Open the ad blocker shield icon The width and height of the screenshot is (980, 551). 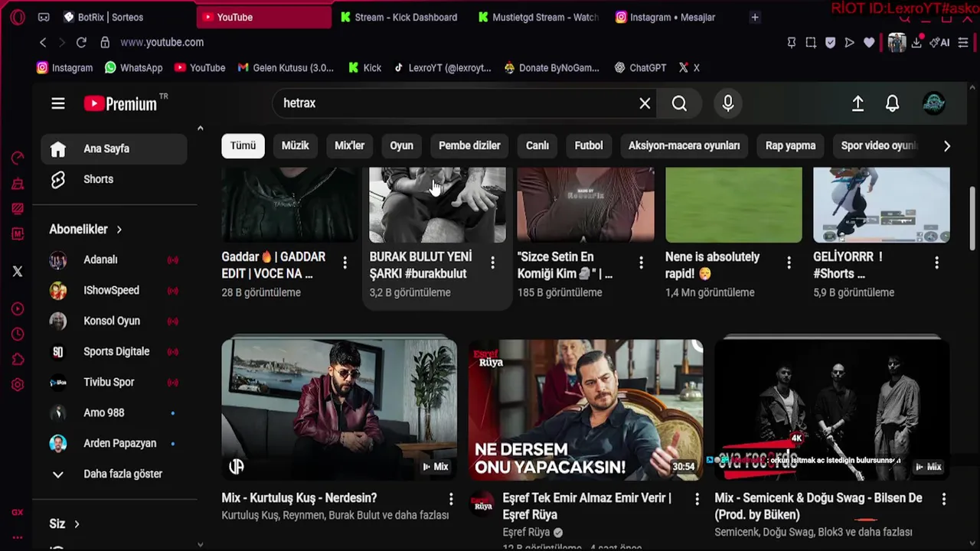point(830,43)
